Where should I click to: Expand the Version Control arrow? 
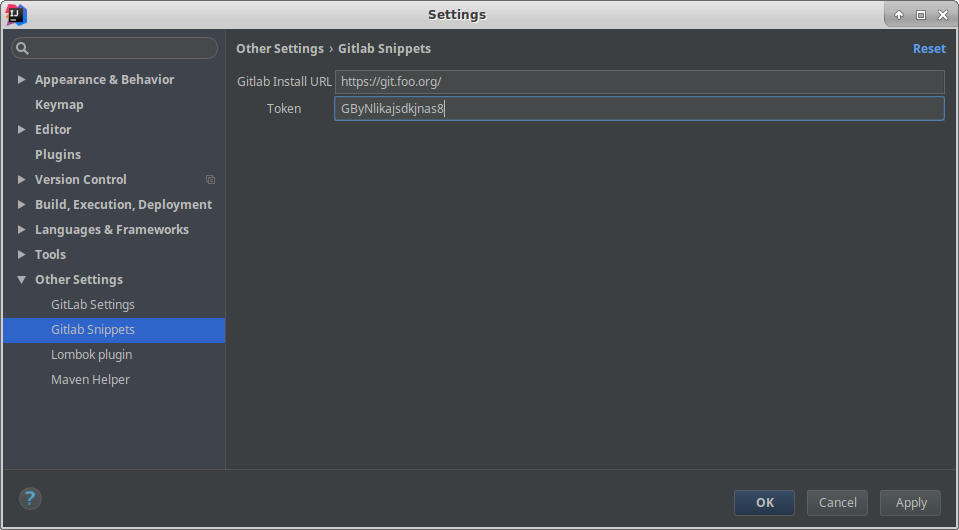(x=21, y=180)
